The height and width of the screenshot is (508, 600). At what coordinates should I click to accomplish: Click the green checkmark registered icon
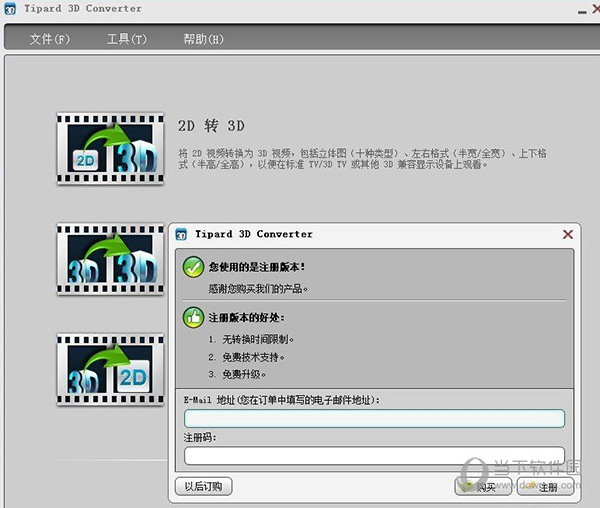coord(193,267)
